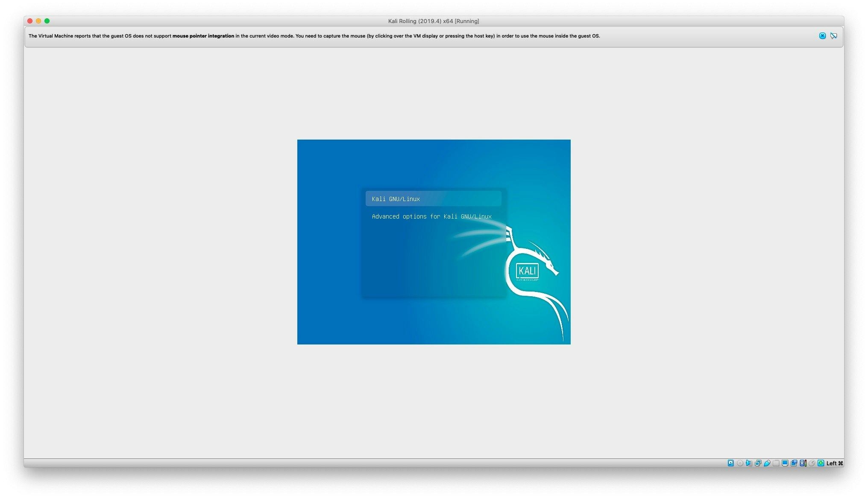868x499 pixels.
Task: Click the green keyboard capture arrow icon
Action: tap(821, 463)
